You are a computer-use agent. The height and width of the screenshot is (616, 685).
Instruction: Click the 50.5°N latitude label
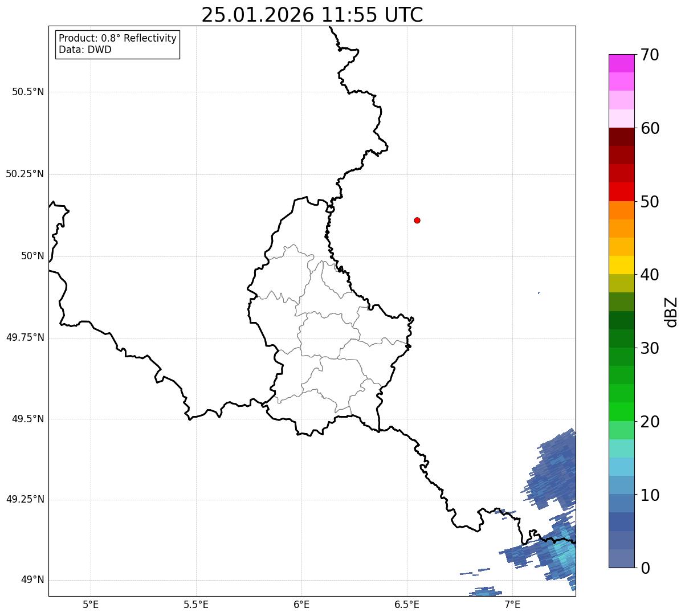(x=28, y=92)
